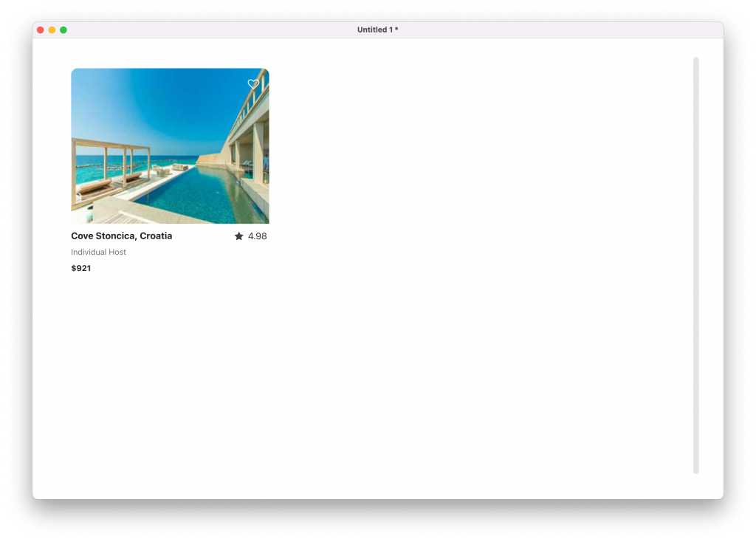The height and width of the screenshot is (542, 756).
Task: Favorite the listing with the heart icon
Action: click(253, 84)
